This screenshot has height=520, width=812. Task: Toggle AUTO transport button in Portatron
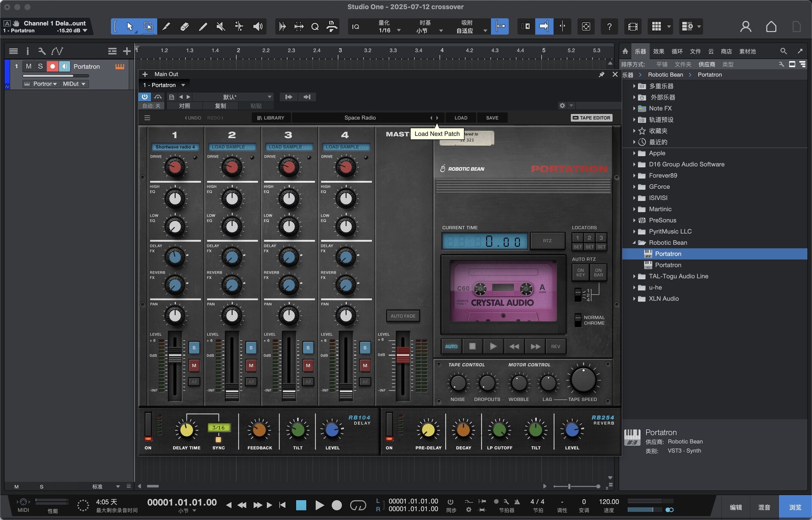pos(451,347)
